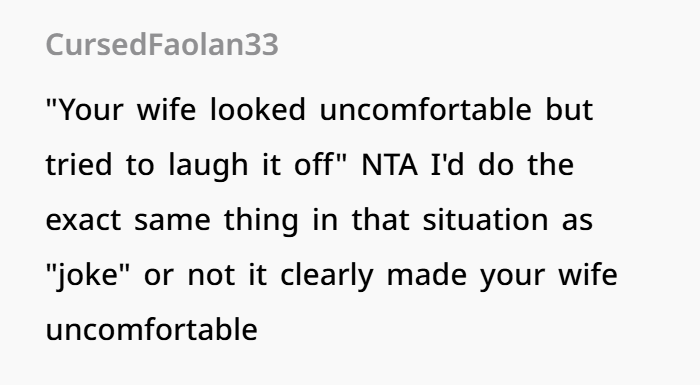The image size is (700, 385).
Task: Click the last-line word "uncomfortable"
Action: 152,330
